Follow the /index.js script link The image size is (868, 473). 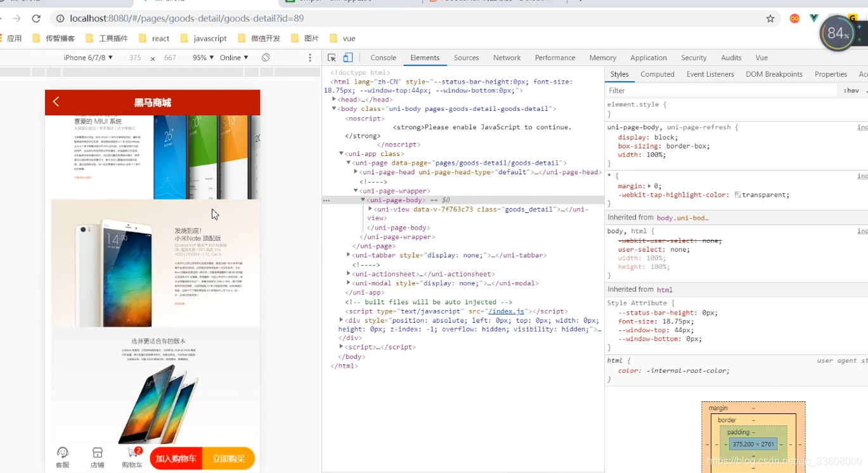[x=507, y=311]
